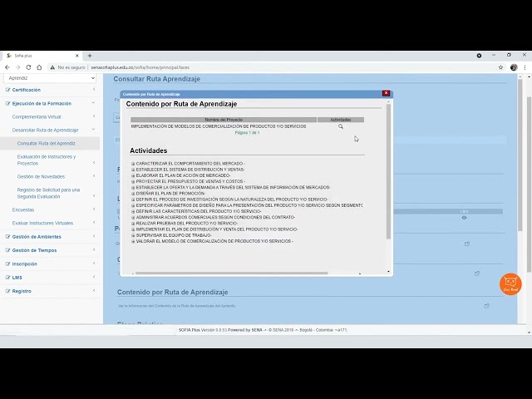Click the LMS eye icon in background table

click(464, 218)
